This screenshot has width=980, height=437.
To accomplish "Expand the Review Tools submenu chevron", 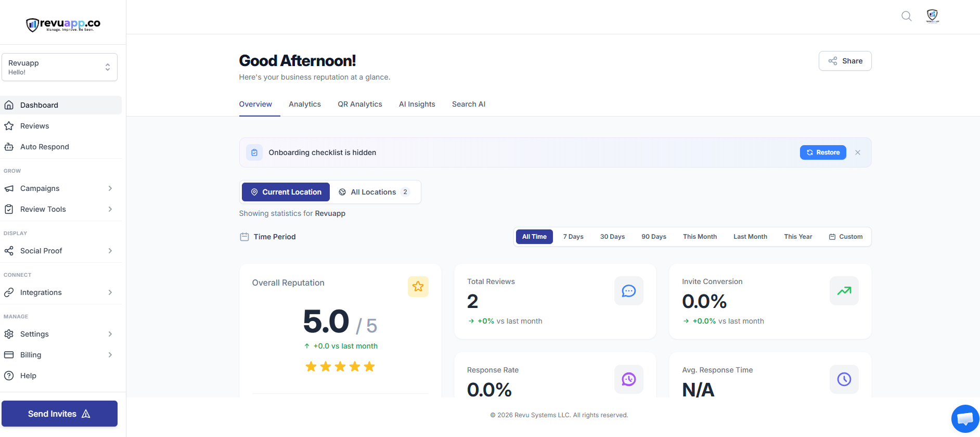I will 110,209.
